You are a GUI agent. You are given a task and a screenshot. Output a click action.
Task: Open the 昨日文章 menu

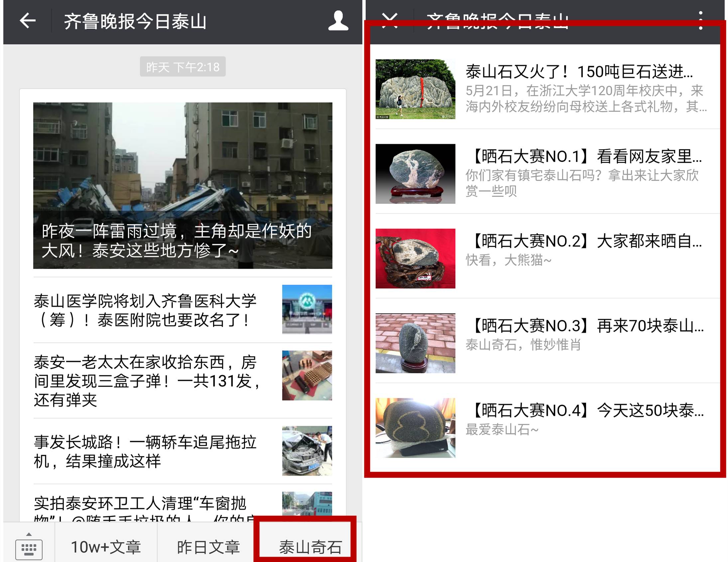click(x=208, y=547)
